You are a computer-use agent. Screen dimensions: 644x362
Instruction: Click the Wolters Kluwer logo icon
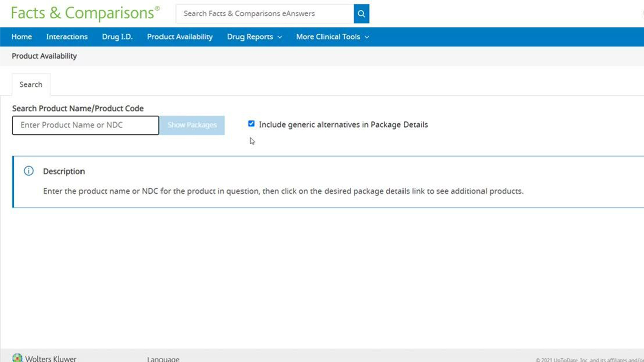click(x=18, y=358)
